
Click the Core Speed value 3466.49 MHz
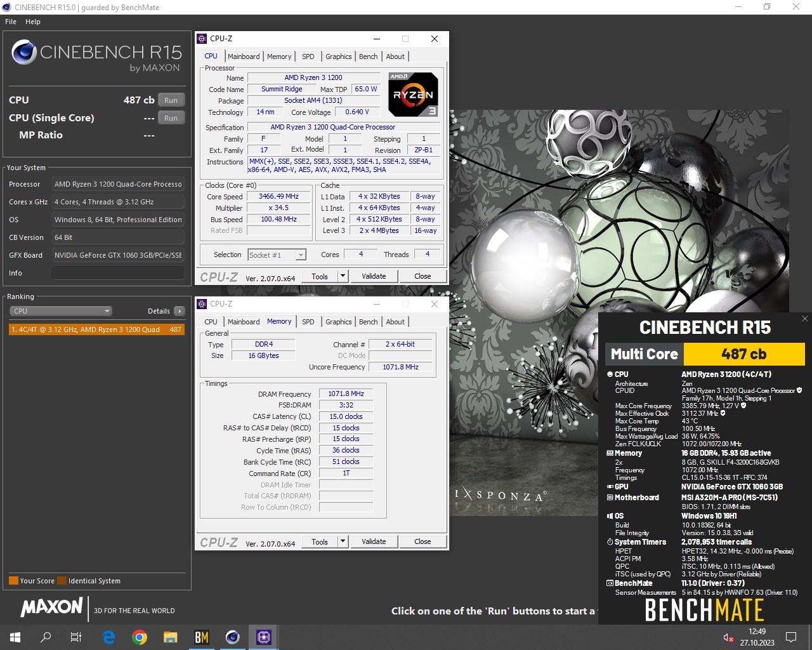tap(278, 197)
